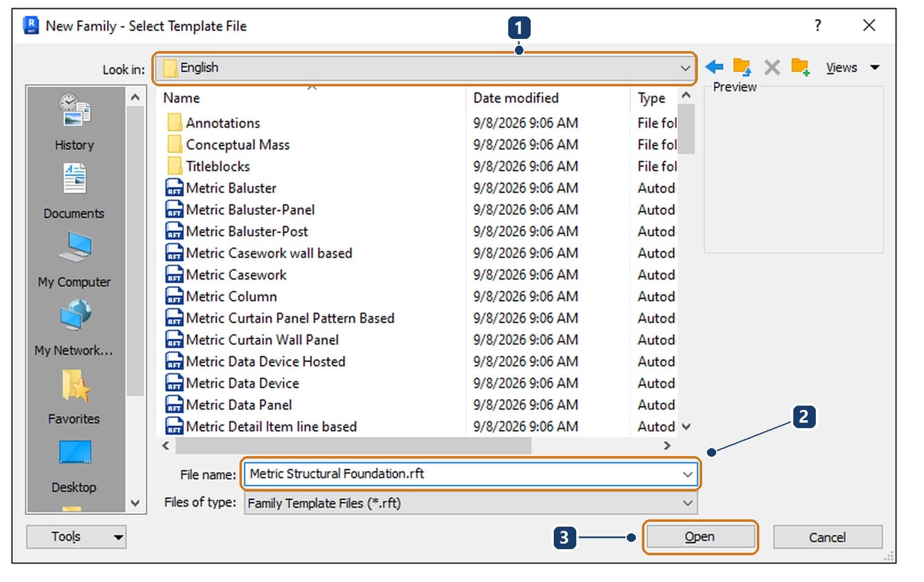Click the Open button

click(700, 537)
